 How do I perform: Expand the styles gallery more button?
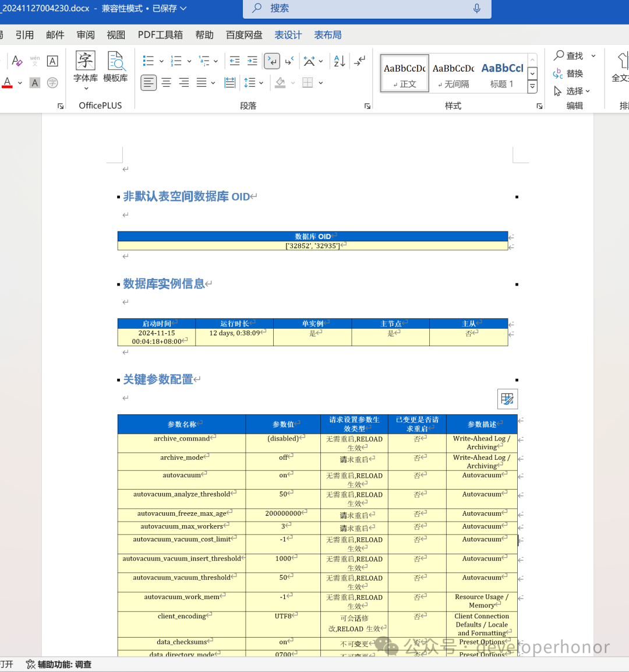pos(532,87)
